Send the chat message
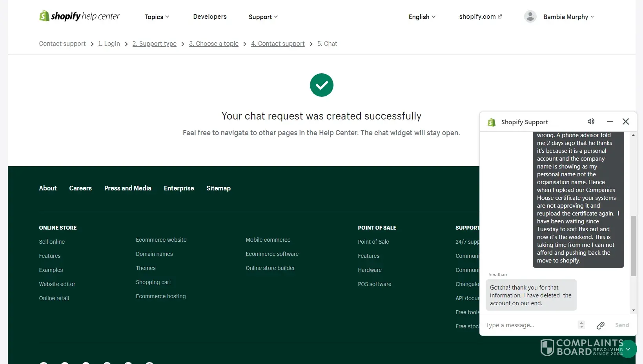Screen dimensions: 643x364 click(x=622, y=325)
